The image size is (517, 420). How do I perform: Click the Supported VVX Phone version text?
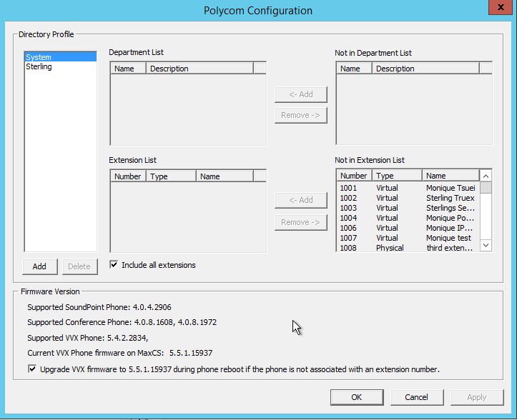click(88, 338)
